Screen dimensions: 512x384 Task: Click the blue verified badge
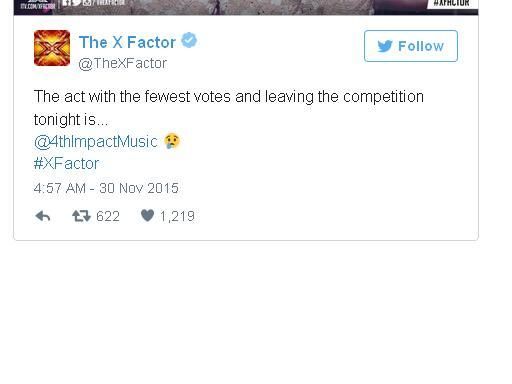tap(189, 40)
